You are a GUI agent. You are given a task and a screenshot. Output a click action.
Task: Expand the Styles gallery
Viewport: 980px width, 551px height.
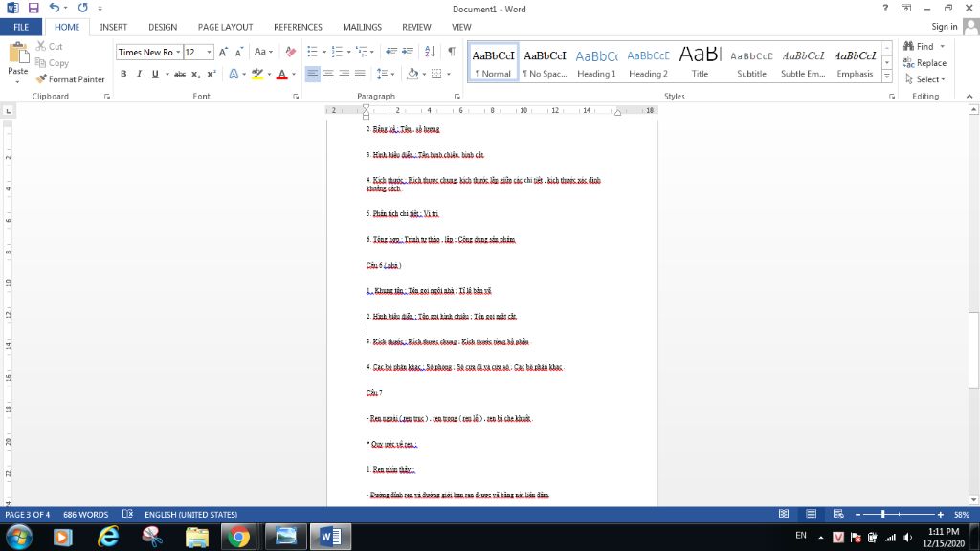click(x=887, y=77)
